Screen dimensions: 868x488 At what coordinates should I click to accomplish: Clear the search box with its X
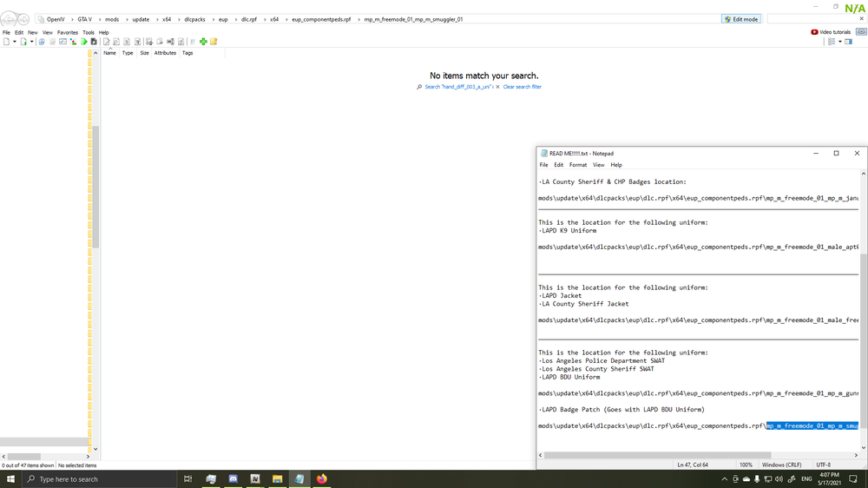pos(861,19)
